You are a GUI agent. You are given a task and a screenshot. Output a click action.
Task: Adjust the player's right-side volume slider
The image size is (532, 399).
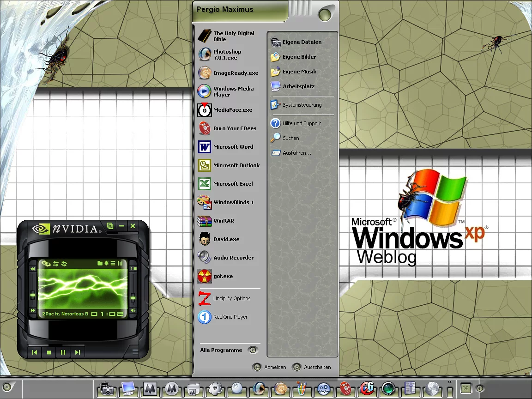point(133,298)
